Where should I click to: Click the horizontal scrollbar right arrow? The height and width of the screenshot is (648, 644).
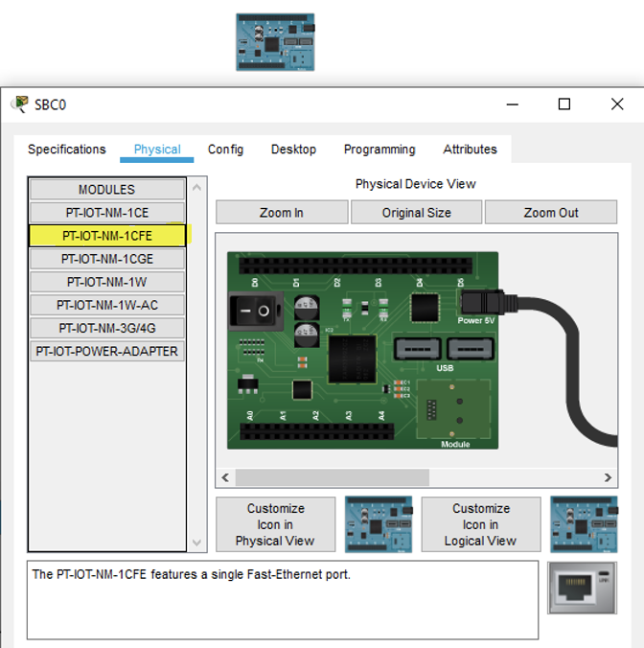(608, 477)
